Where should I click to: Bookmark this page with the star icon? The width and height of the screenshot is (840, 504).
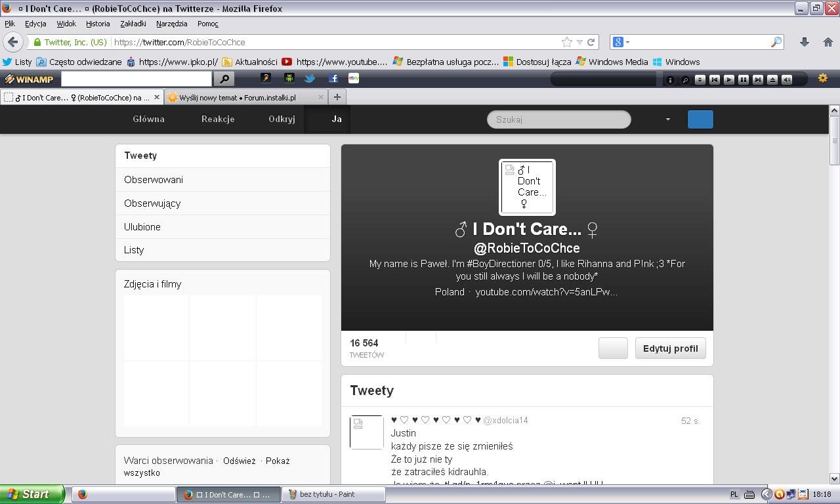point(566,42)
